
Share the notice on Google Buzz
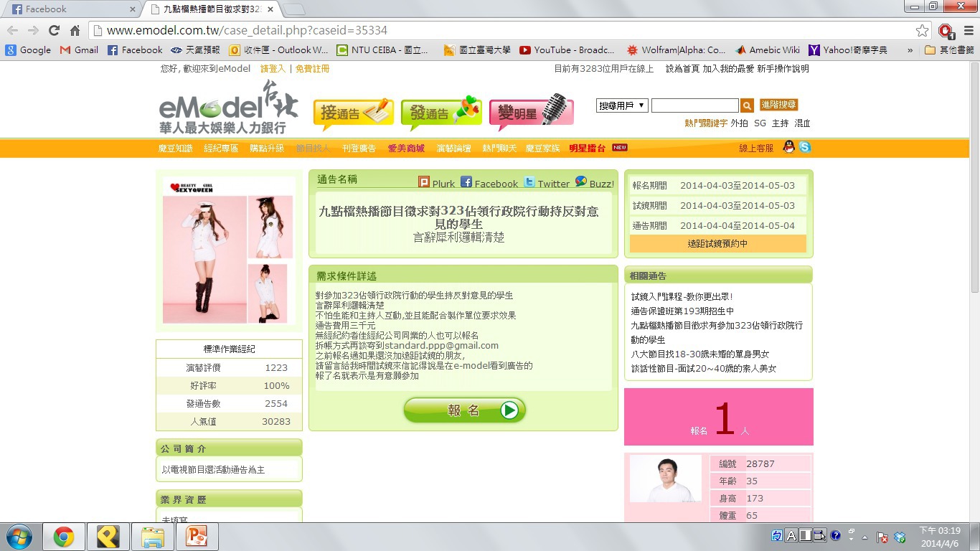594,183
